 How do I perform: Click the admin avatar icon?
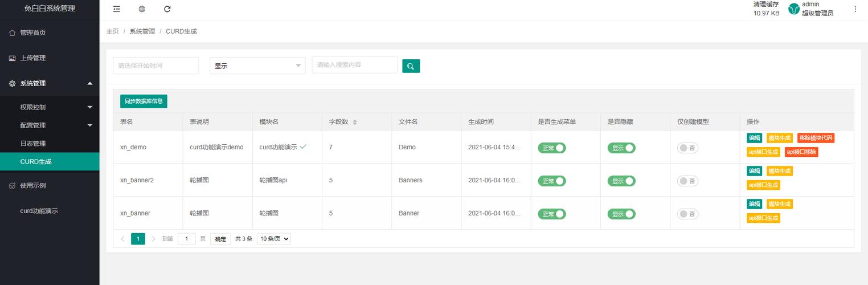pyautogui.click(x=793, y=9)
